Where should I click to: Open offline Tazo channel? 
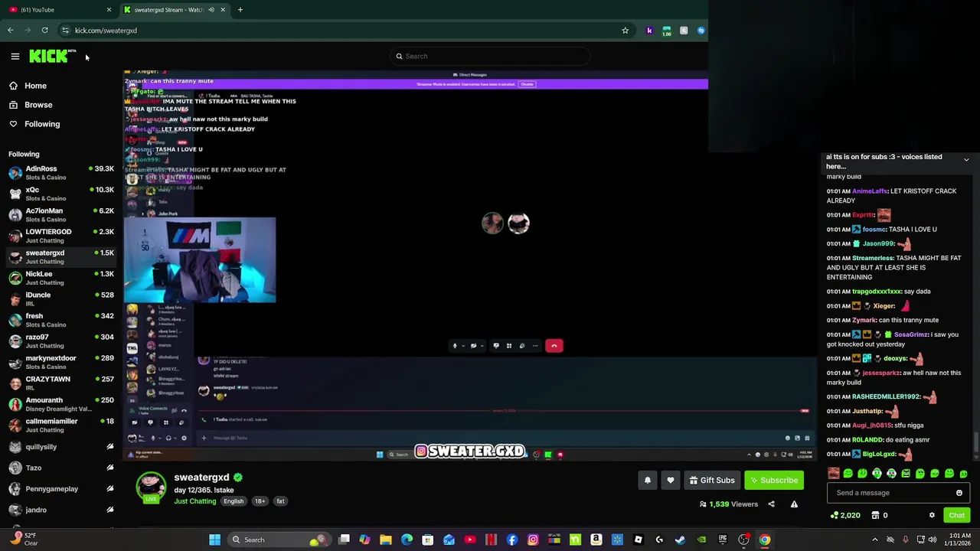(61, 468)
